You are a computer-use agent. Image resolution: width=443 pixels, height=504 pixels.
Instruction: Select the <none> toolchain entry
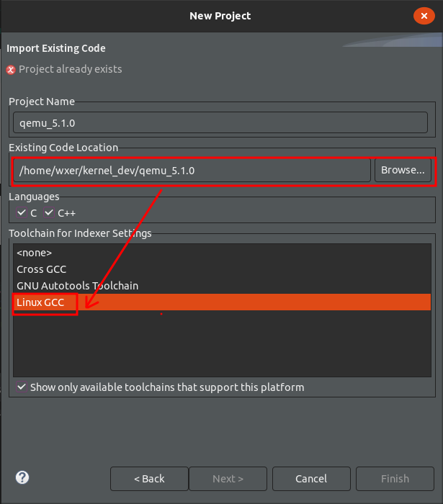(222, 253)
